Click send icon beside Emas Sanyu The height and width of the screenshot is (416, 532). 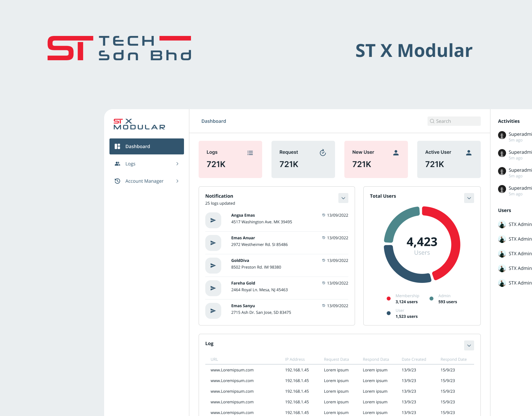coord(213,311)
